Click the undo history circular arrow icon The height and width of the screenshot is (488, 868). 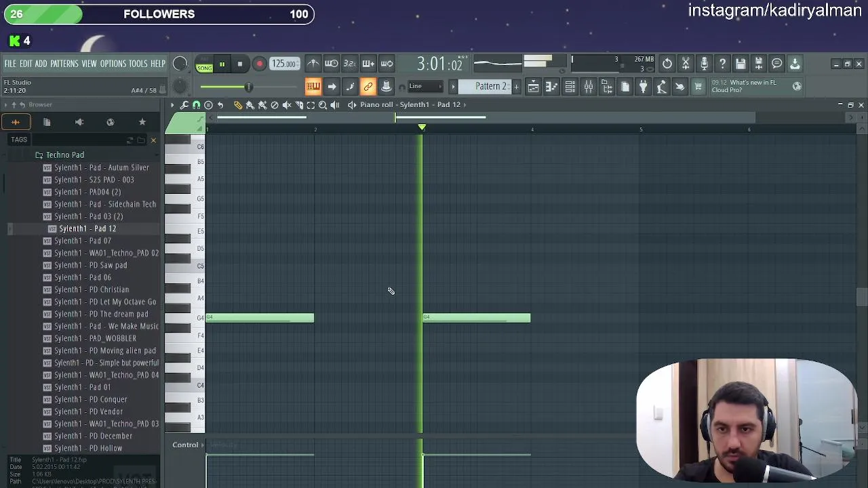tap(667, 64)
